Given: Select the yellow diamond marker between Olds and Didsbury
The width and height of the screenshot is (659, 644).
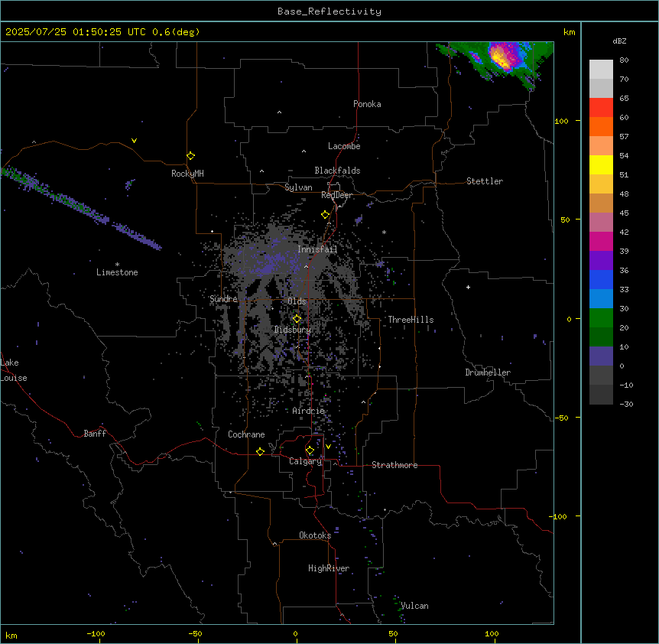Looking at the screenshot, I should coord(297,319).
